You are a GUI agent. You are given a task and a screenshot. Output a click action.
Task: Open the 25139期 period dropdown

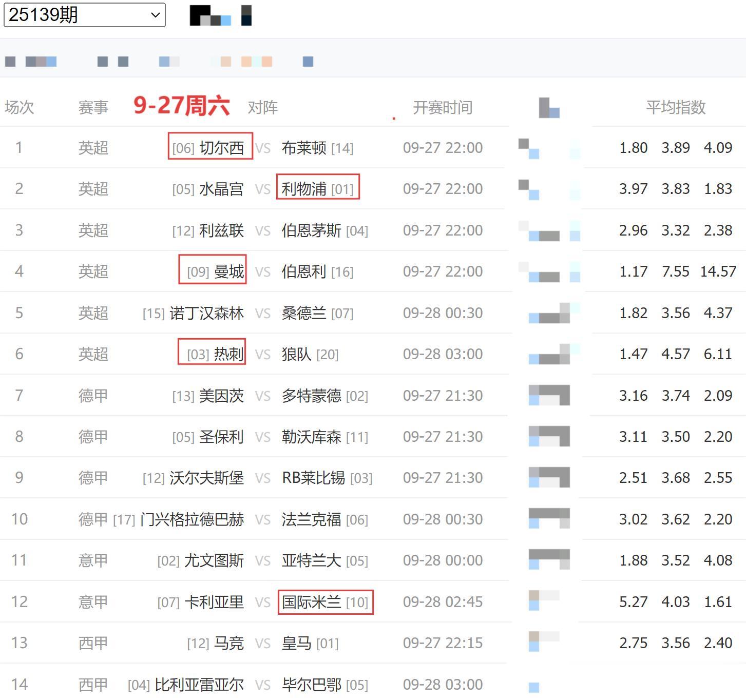84,15
